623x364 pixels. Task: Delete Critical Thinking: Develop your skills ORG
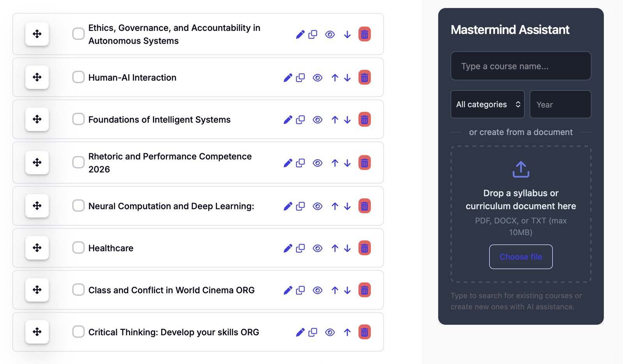point(364,332)
